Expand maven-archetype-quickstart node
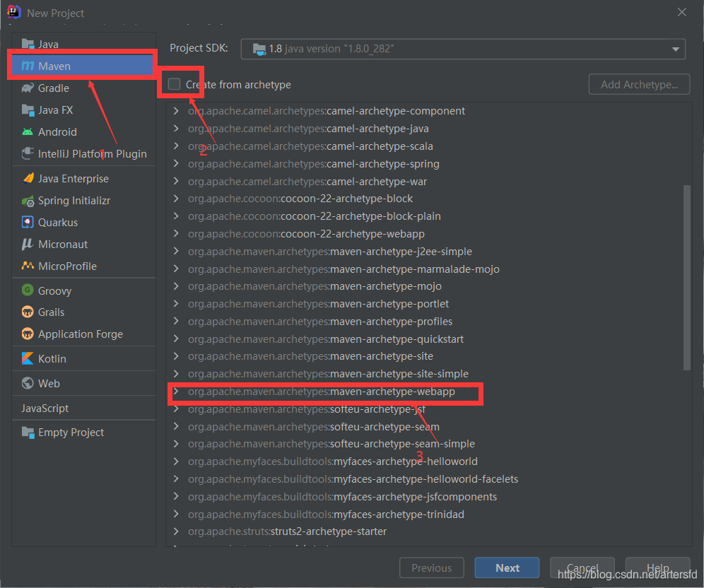 [x=176, y=339]
